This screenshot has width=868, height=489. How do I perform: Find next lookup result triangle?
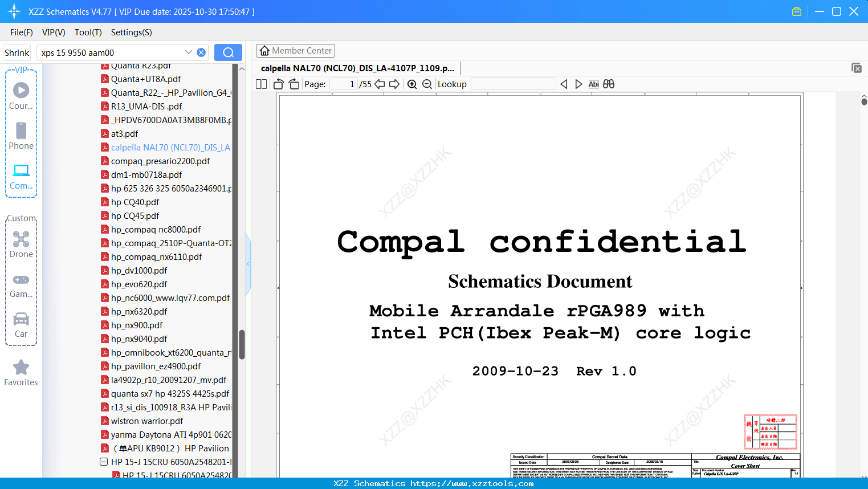578,84
